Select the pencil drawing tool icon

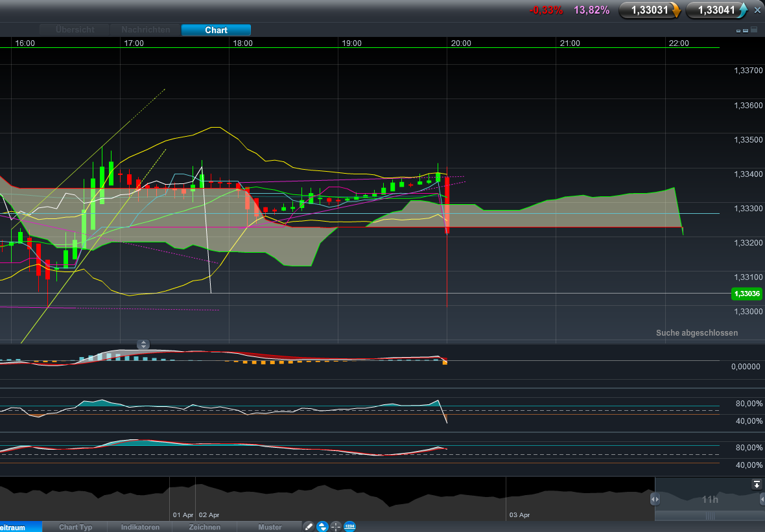click(x=309, y=527)
